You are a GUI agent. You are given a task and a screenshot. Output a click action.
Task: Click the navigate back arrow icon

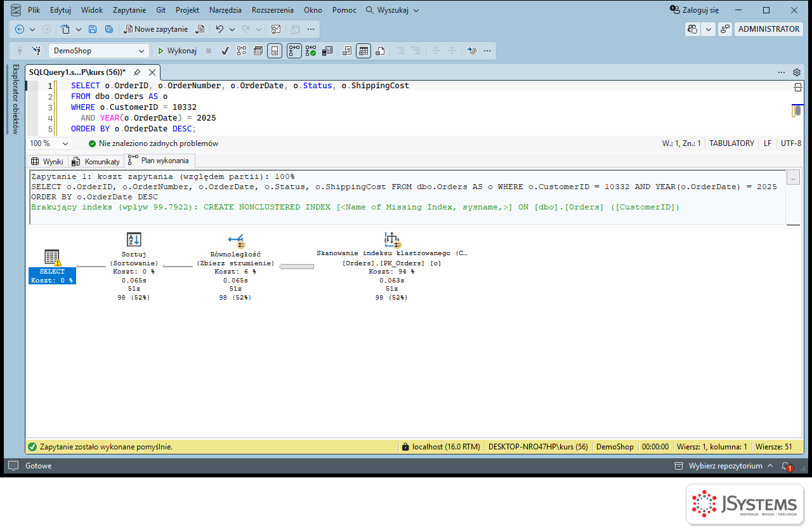pyautogui.click(x=20, y=29)
